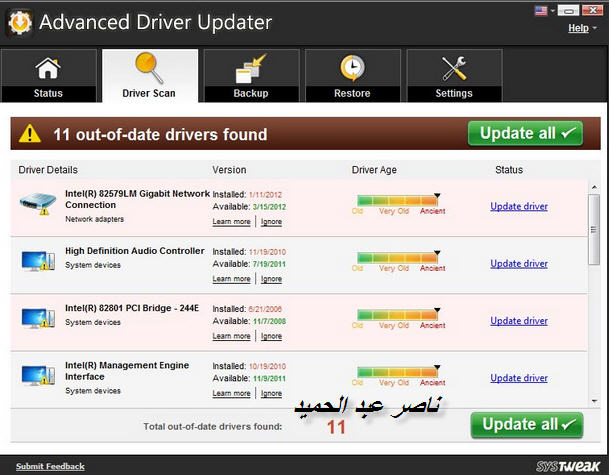Screen dimensions: 609x475
Task: Click the '11 out-of-date drivers found' heading
Action: tap(160, 134)
